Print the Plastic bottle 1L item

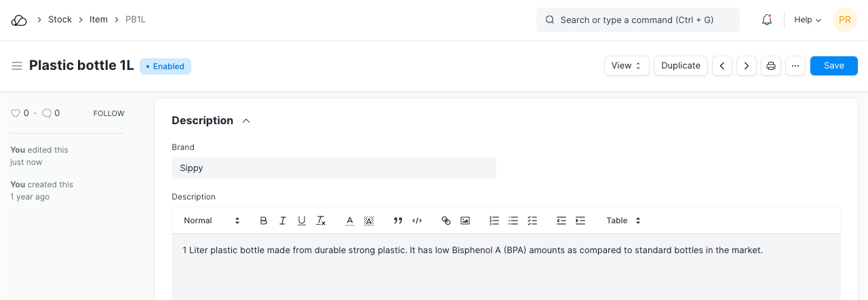point(771,66)
